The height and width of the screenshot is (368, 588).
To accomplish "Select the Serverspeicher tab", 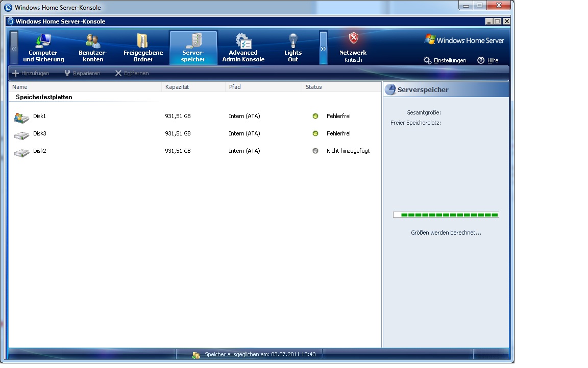I will (193, 48).
